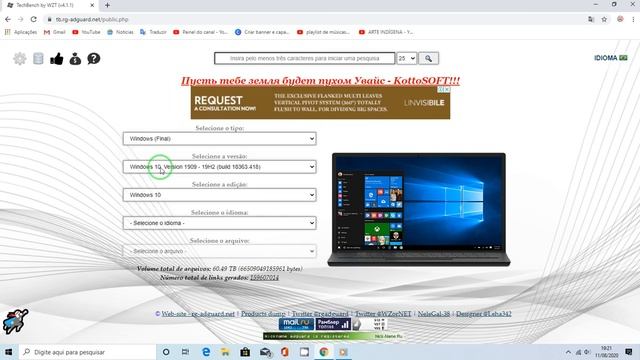The height and width of the screenshot is (360, 640).
Task: Click the taskbar clock
Action: coord(606,352)
